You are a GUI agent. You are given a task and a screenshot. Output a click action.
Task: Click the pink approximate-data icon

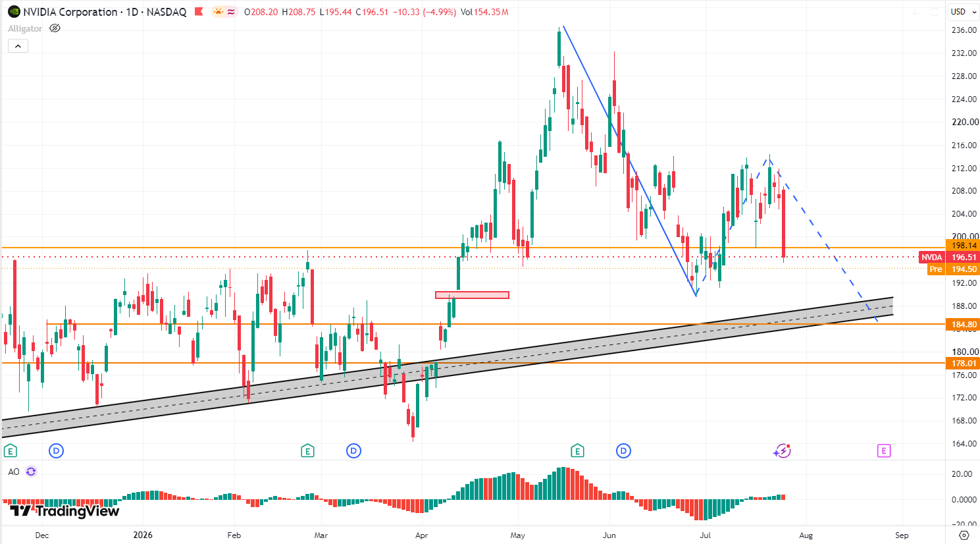(x=231, y=12)
